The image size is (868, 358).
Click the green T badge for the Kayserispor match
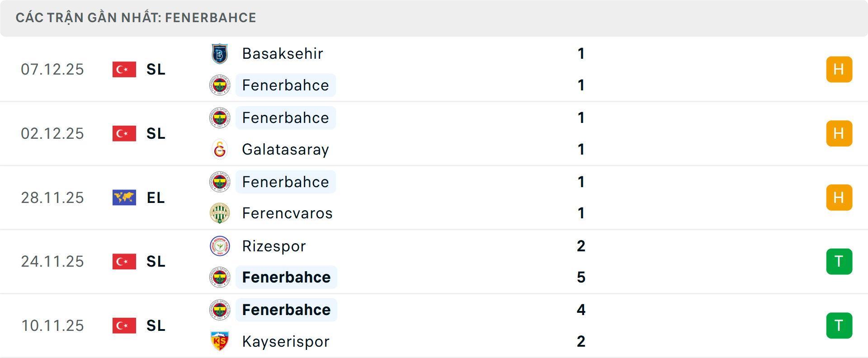point(839,325)
